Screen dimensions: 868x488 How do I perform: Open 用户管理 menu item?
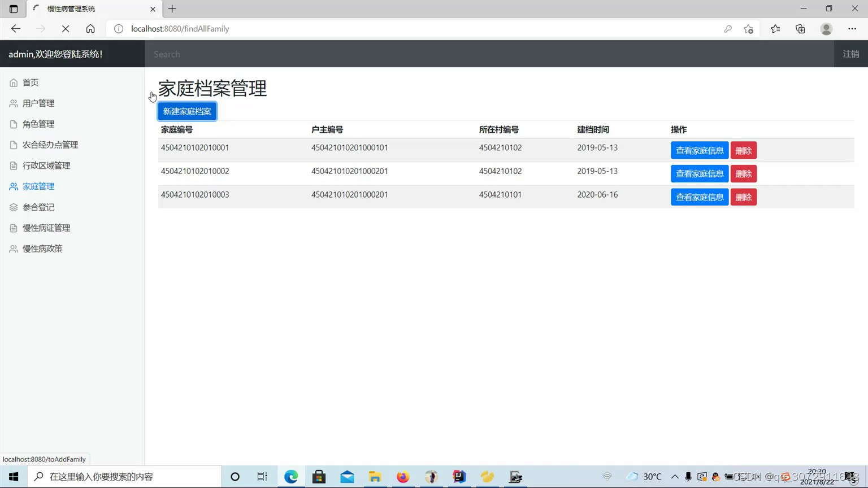[x=38, y=103]
